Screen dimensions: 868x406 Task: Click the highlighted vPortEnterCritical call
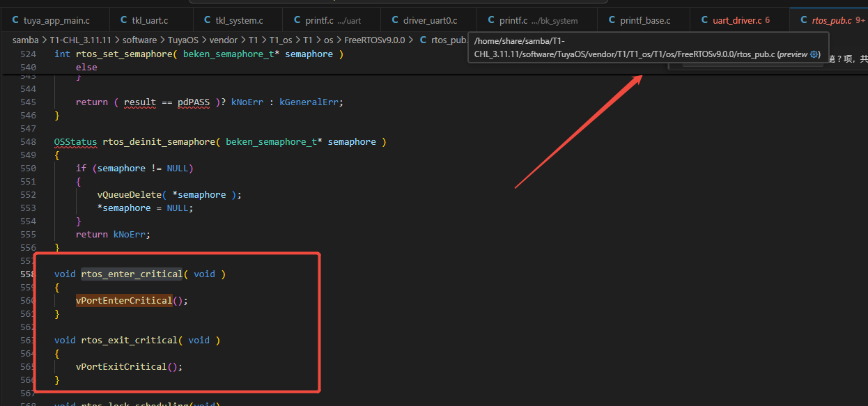pos(124,300)
